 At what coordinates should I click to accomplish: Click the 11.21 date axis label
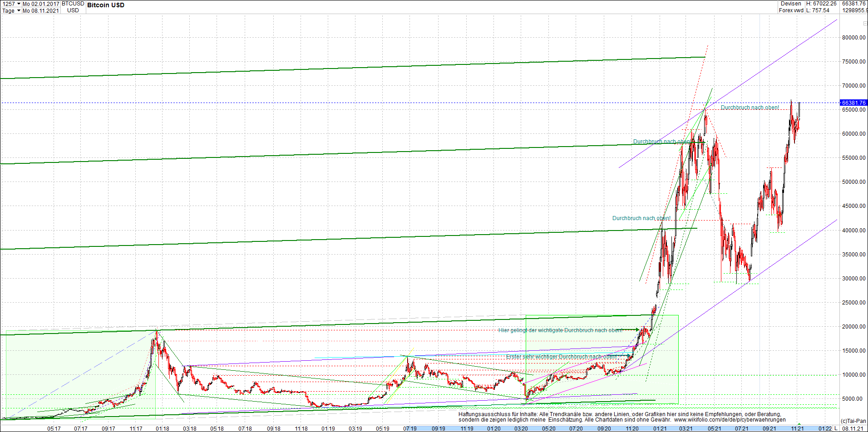797,428
